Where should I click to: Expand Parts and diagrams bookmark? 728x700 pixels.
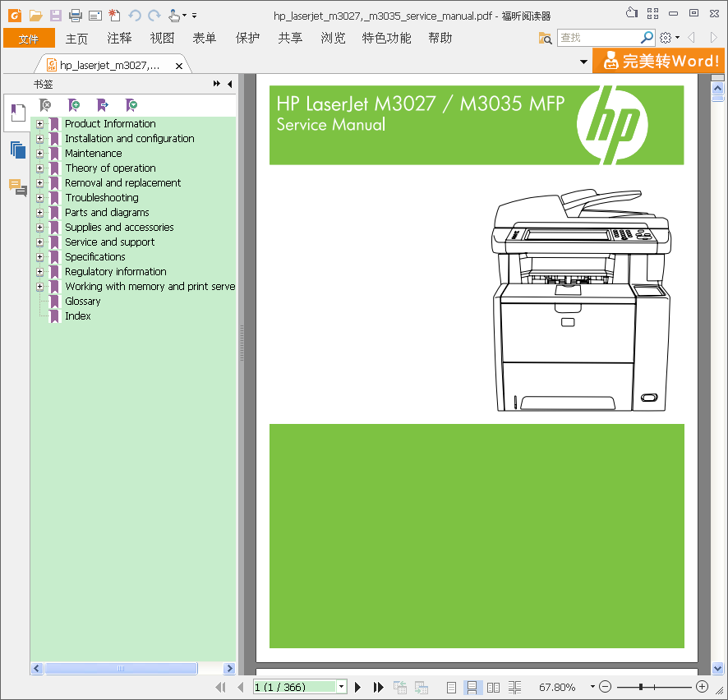[40, 213]
